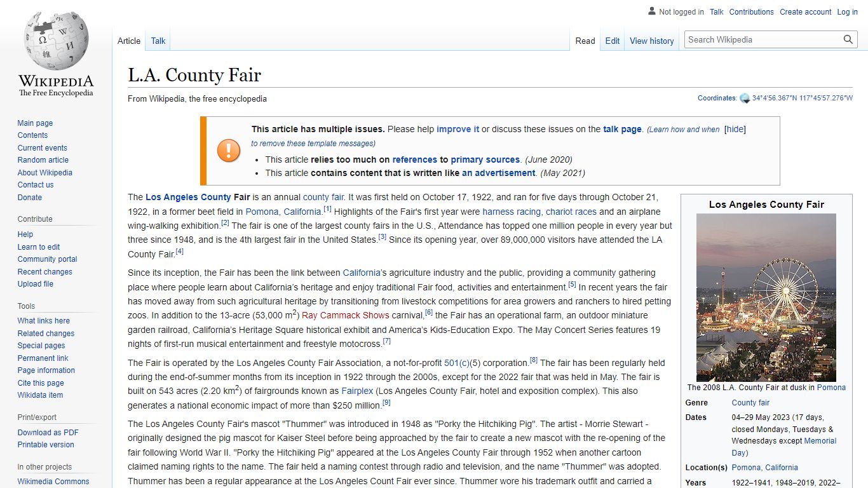Image resolution: width=868 pixels, height=488 pixels.
Task: Open Current events in sidebar
Action: coord(42,148)
